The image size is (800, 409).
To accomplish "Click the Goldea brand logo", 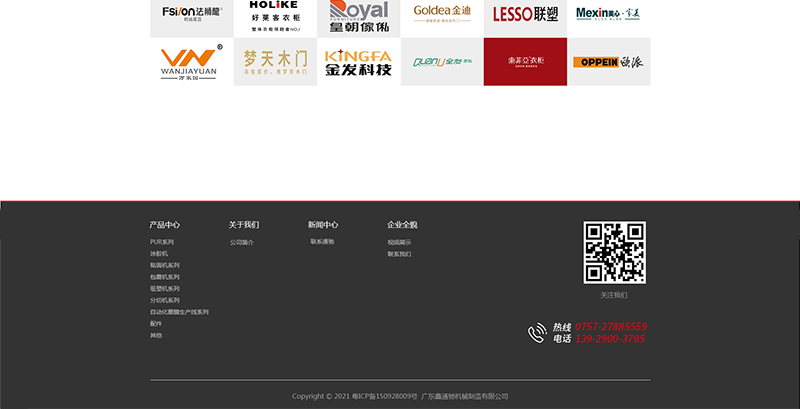I will point(442,16).
